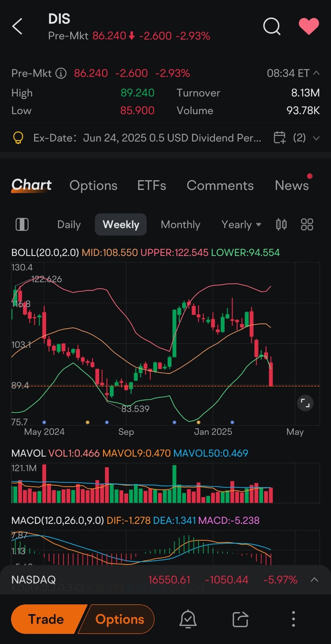Tap the Volume value 93.78K
Screen dimensions: 331x644
pos(303,110)
